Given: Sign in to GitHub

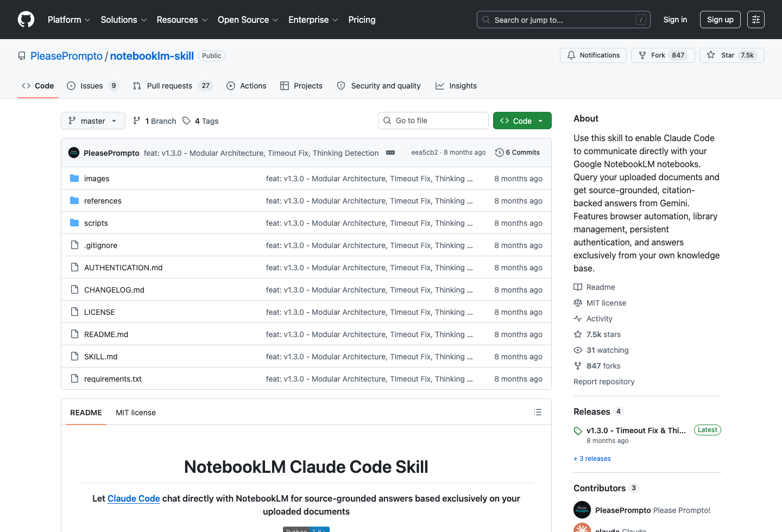Looking at the screenshot, I should 675,20.
